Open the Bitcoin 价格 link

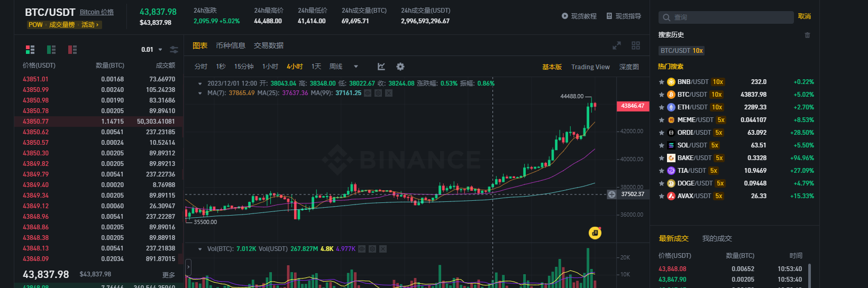point(97,12)
